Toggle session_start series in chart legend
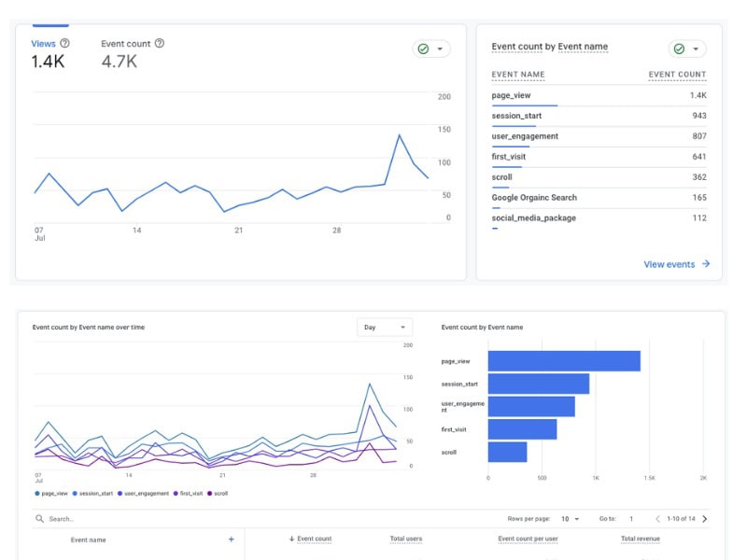This screenshot has height=560, width=747. (x=92, y=494)
